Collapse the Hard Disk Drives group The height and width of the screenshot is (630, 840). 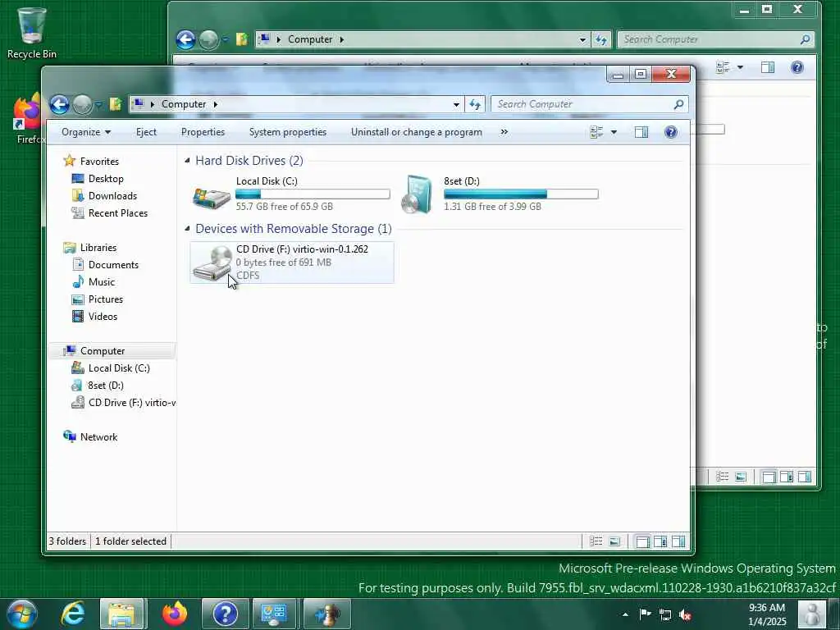tap(187, 160)
